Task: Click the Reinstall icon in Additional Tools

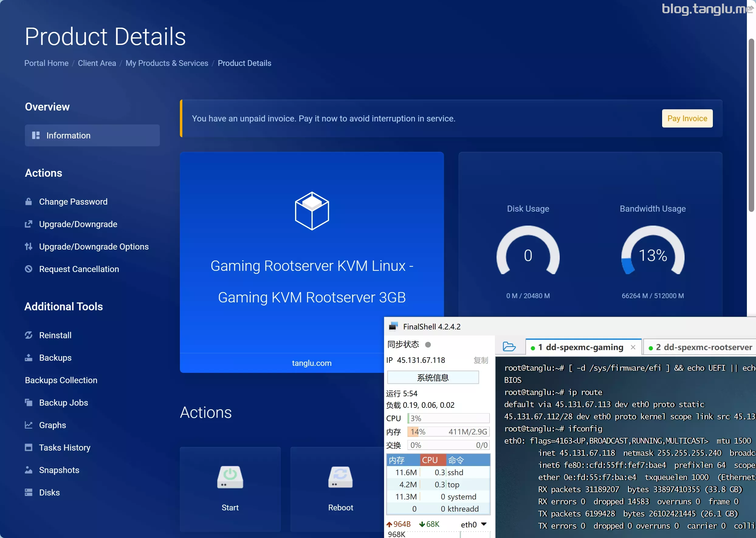Action: click(x=27, y=335)
